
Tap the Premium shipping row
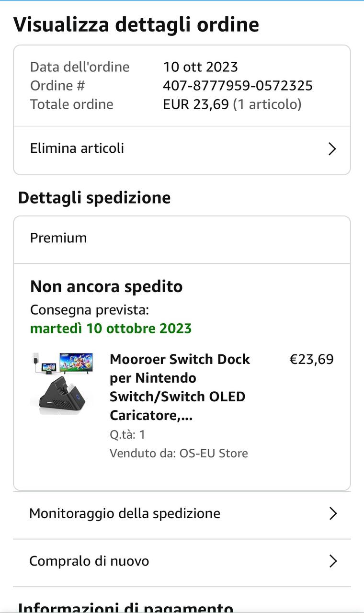tap(58, 238)
